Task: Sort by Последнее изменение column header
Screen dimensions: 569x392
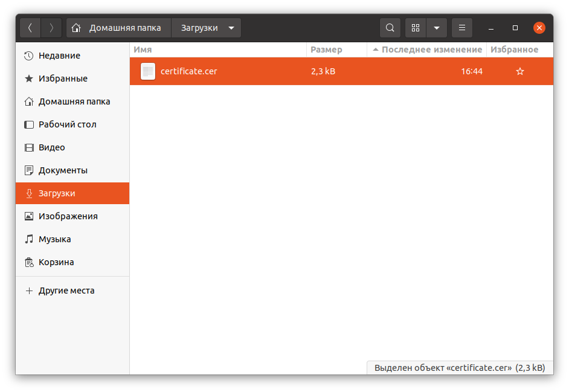Action: (x=426, y=50)
